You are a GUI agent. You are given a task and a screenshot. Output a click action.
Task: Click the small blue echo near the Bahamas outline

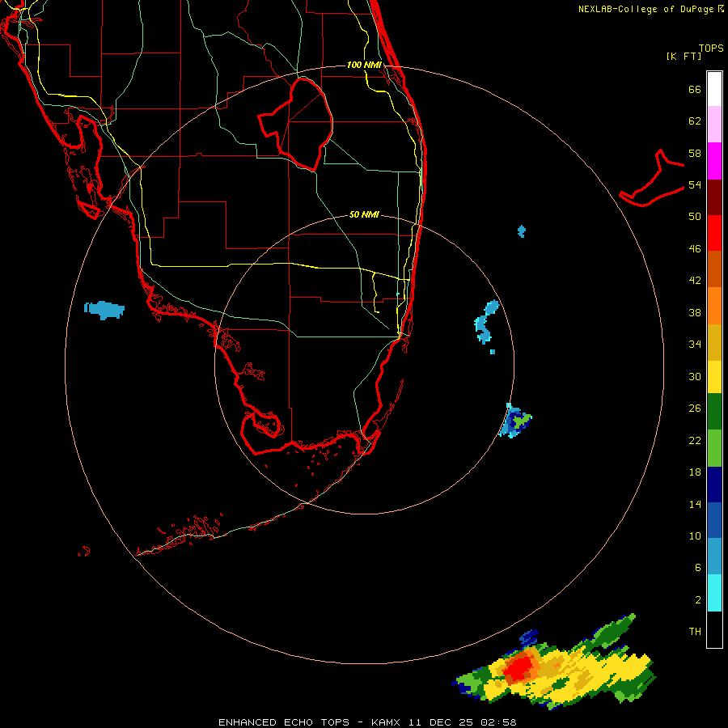522,231
